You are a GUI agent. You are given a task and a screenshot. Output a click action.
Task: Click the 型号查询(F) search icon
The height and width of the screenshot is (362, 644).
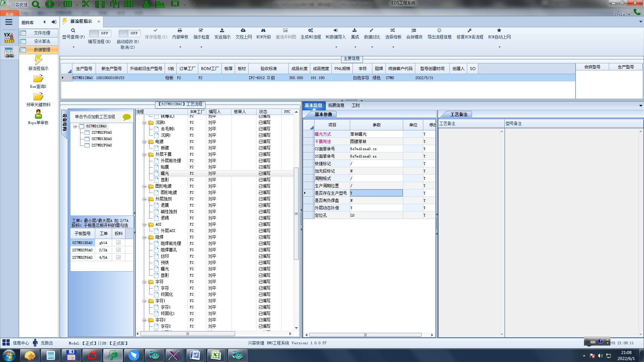coord(73,31)
